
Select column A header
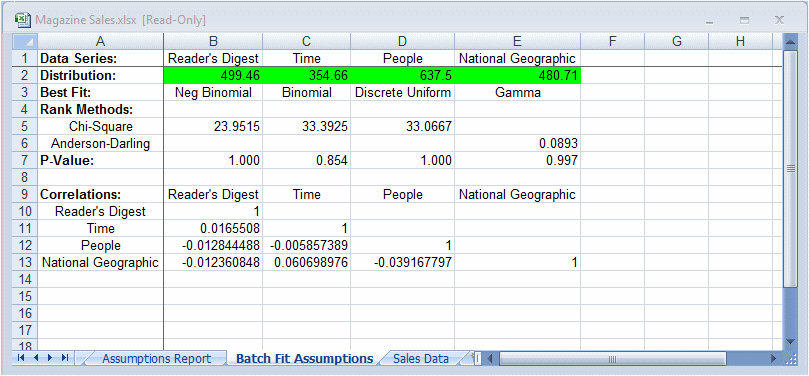point(100,42)
